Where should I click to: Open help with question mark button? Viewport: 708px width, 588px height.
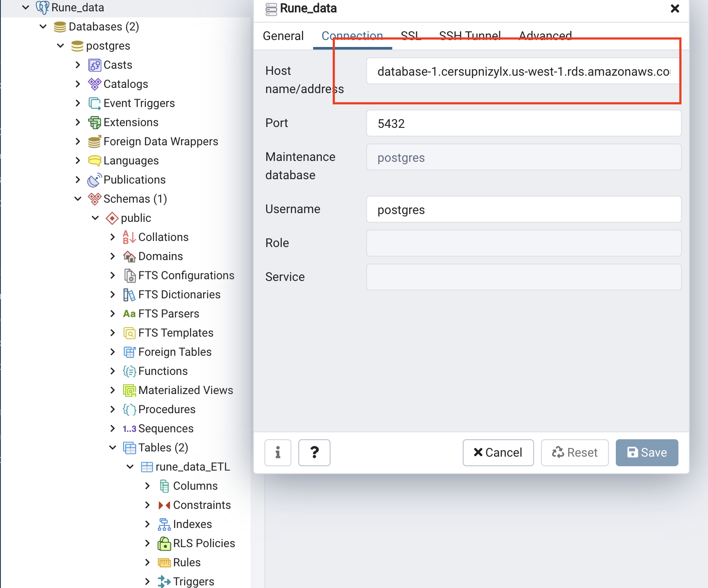[x=314, y=453]
